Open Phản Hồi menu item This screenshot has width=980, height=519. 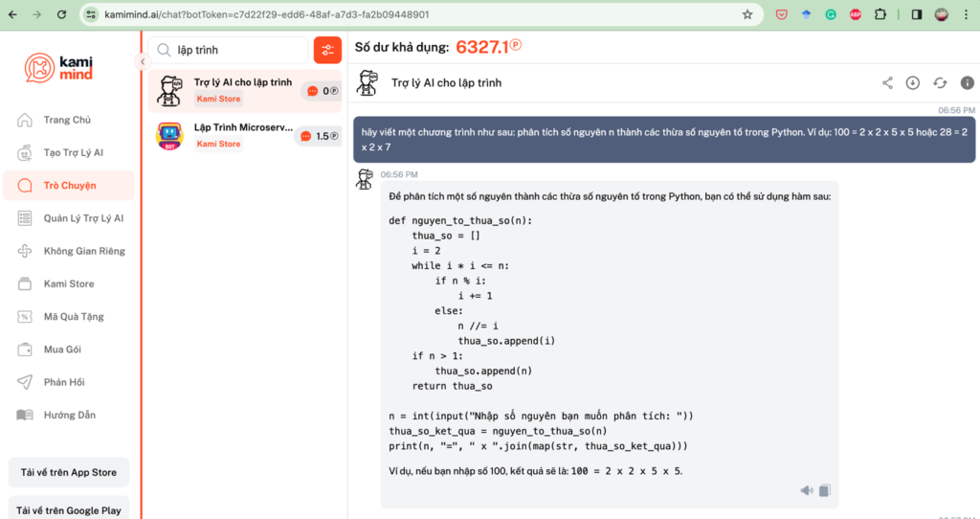coord(69,382)
